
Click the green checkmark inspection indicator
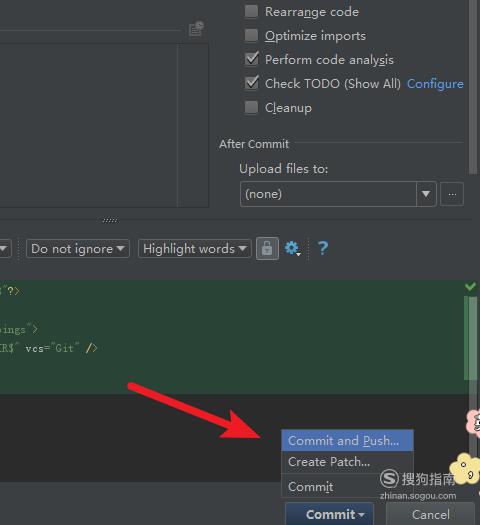click(x=470, y=286)
